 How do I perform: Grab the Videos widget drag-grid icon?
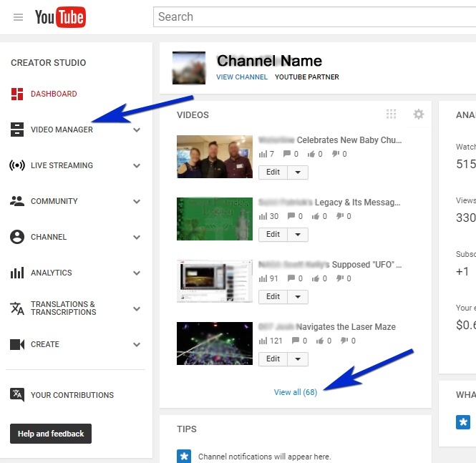pyautogui.click(x=391, y=114)
